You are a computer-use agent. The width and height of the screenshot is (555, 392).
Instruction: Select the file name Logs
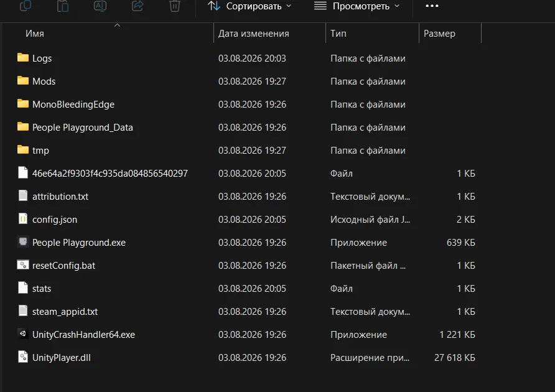(x=42, y=58)
